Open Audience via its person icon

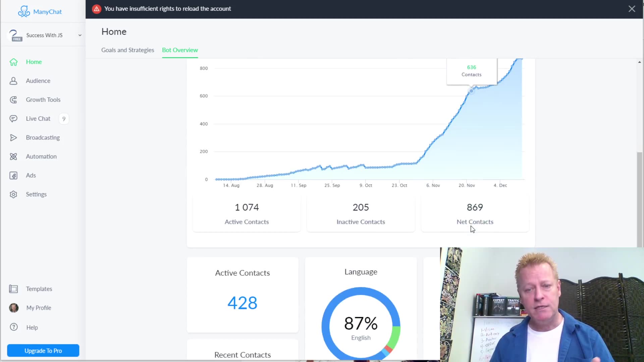click(x=13, y=81)
